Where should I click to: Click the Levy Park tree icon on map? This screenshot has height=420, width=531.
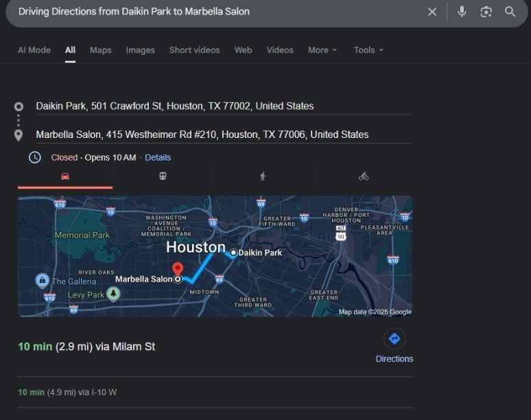(113, 293)
